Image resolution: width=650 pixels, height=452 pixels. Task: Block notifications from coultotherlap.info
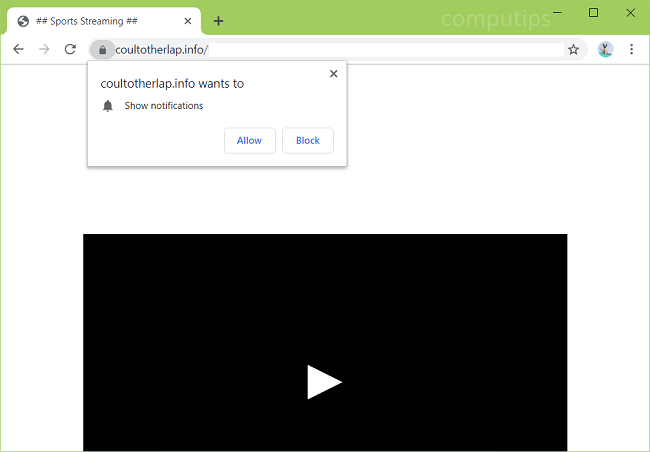tap(308, 141)
